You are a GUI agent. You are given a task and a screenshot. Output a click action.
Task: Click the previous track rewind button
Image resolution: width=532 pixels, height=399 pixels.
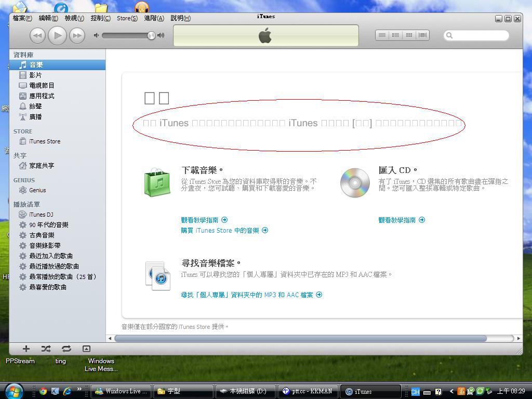tap(37, 35)
